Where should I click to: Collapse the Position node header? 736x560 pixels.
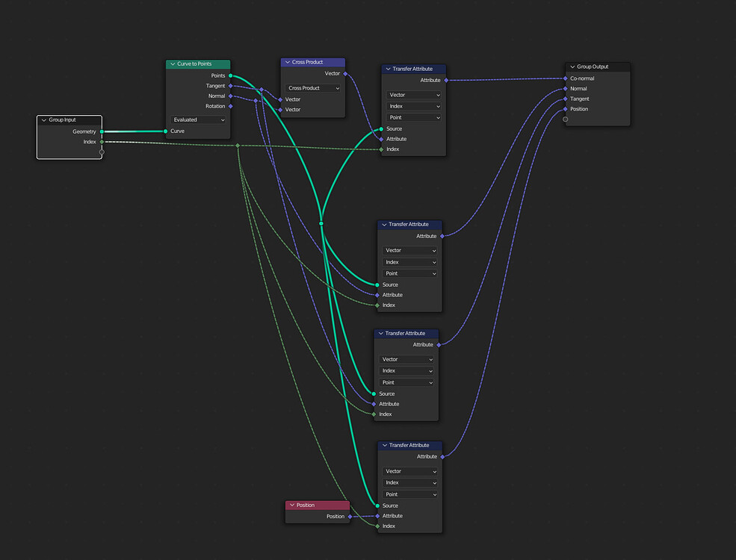pyautogui.click(x=293, y=505)
